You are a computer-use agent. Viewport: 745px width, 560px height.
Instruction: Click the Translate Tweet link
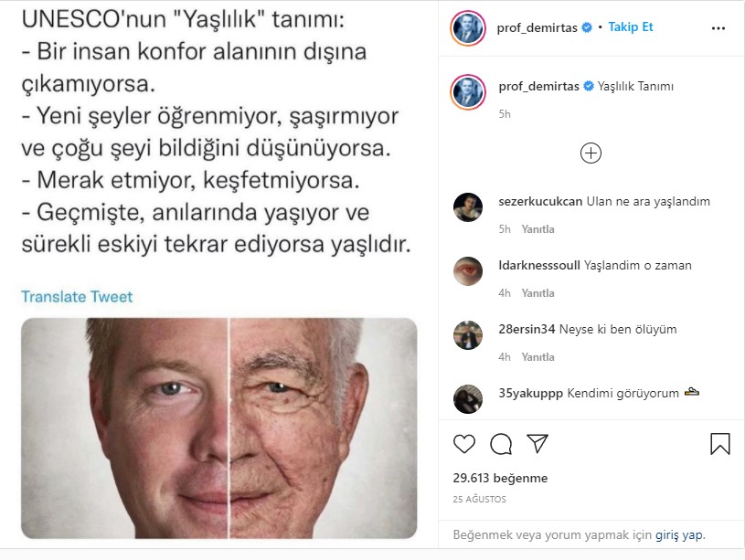pos(77,296)
